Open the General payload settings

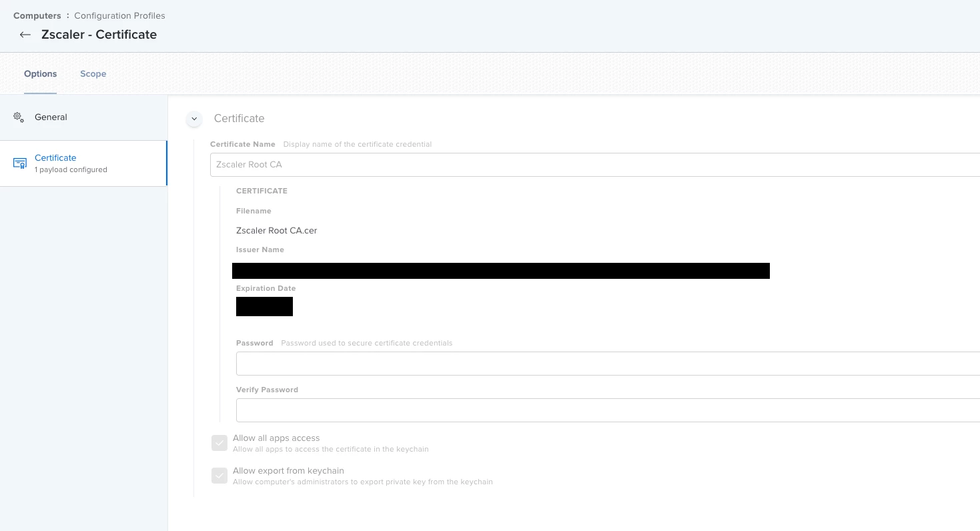[83, 117]
